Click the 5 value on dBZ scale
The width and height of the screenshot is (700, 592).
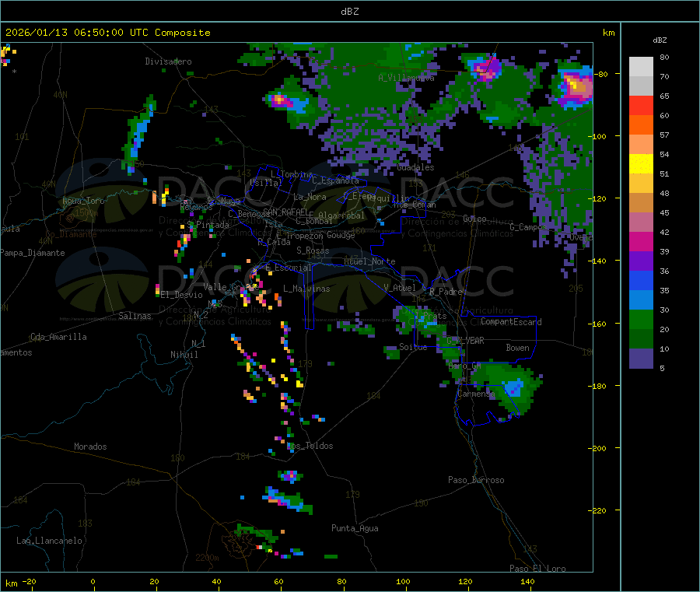[x=662, y=368]
